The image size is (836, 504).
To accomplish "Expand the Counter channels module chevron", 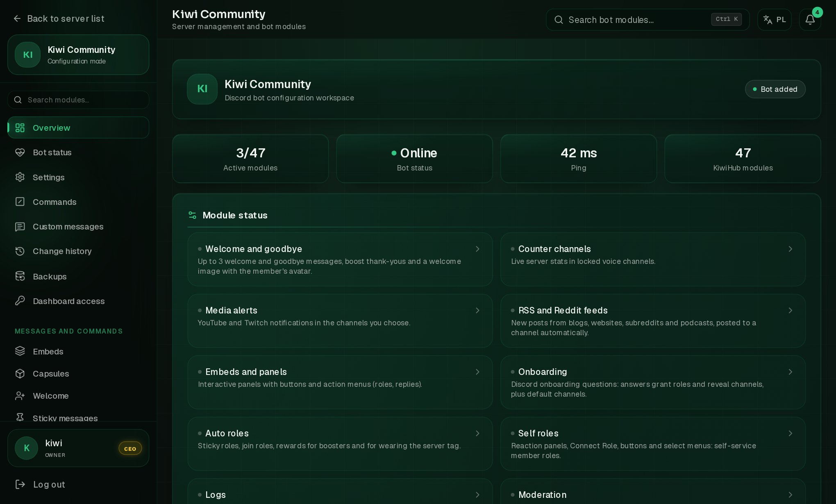I will click(791, 249).
